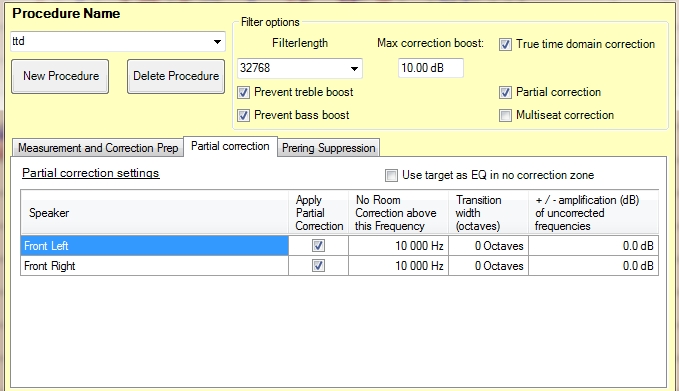Click Front Right 0.0 dB amplification cell
Screen dimensions: 679x391
coord(593,266)
